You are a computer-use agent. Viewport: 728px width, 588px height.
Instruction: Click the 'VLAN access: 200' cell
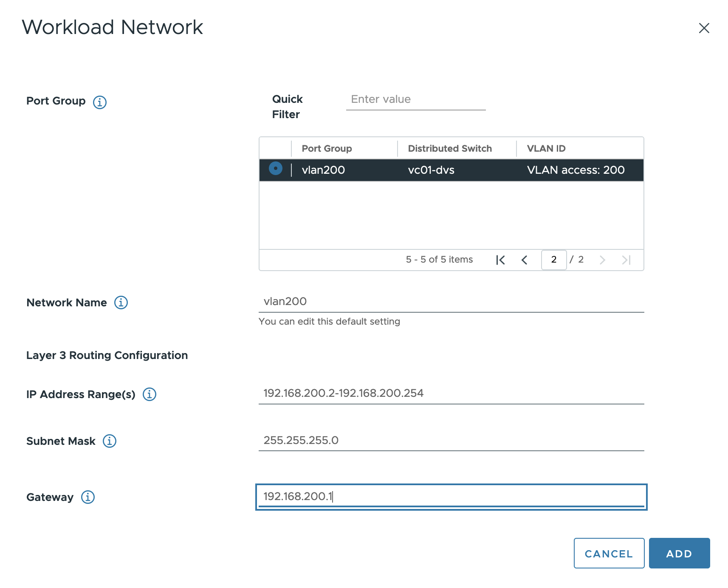pyautogui.click(x=576, y=170)
